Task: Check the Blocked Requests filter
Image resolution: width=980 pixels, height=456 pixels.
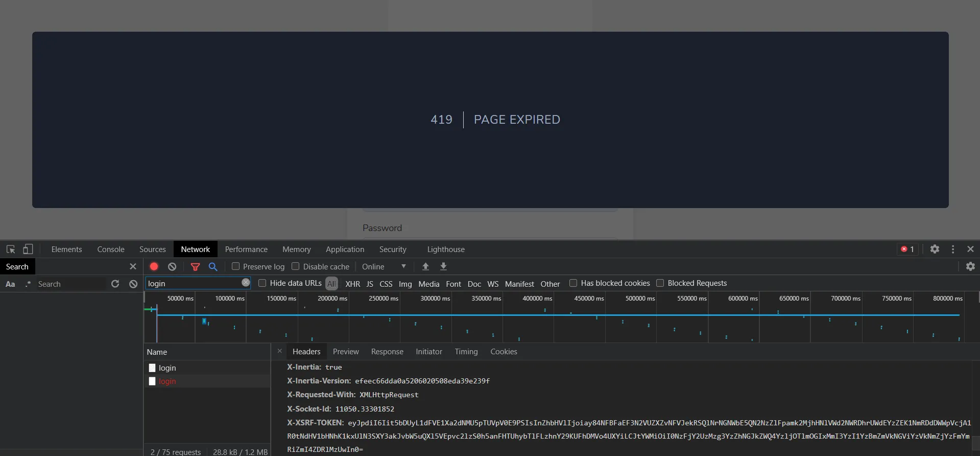Action: tap(660, 283)
